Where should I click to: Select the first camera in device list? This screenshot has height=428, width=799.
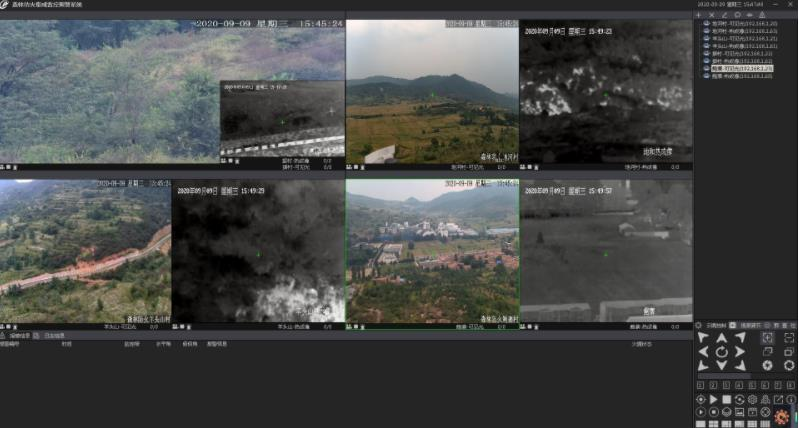click(744, 23)
